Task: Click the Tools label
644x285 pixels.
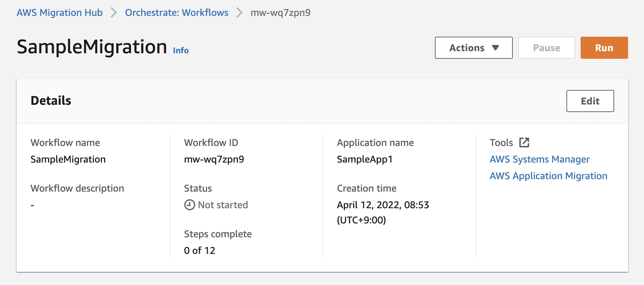Action: [501, 142]
